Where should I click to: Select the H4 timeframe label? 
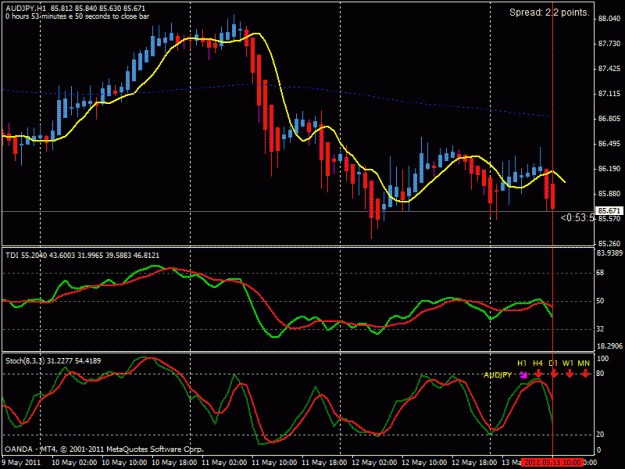pyautogui.click(x=538, y=363)
